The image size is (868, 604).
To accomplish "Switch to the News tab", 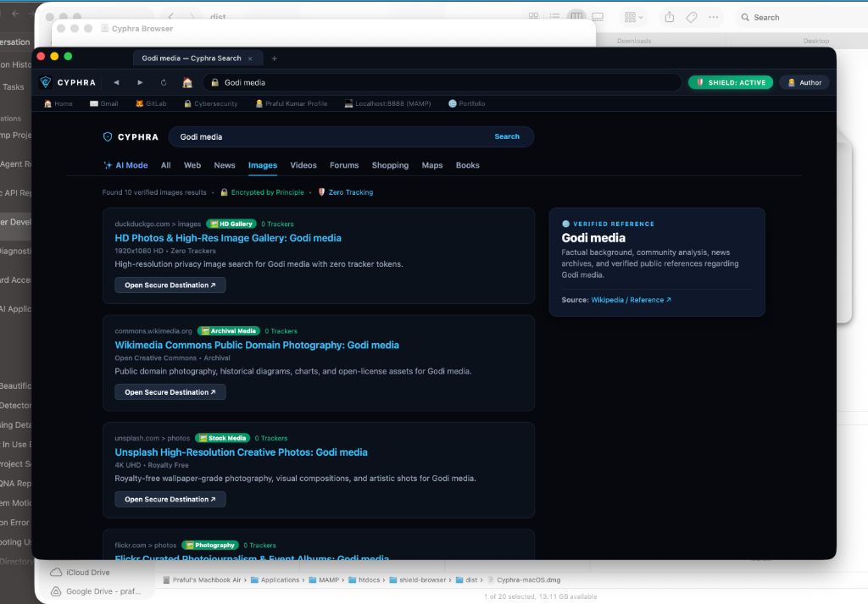I will [225, 165].
